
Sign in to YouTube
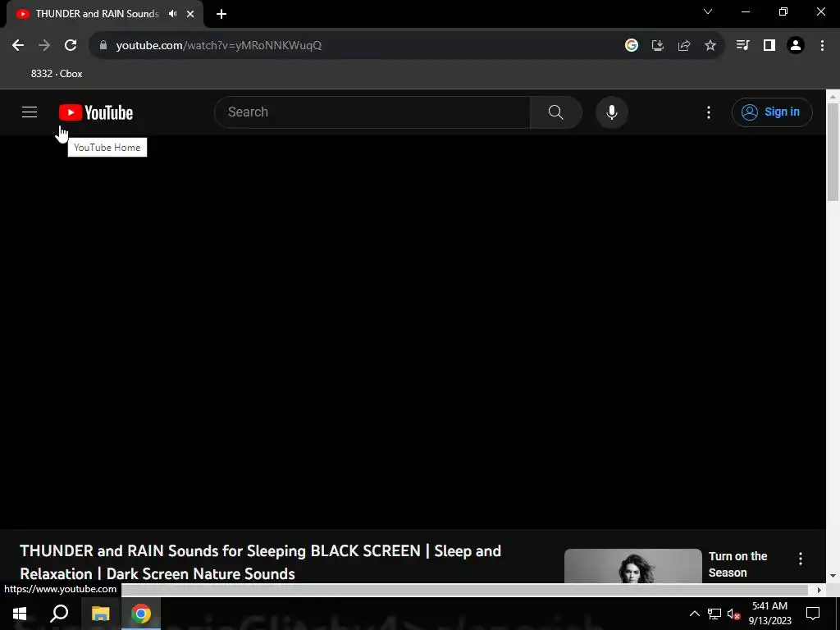[x=772, y=112]
